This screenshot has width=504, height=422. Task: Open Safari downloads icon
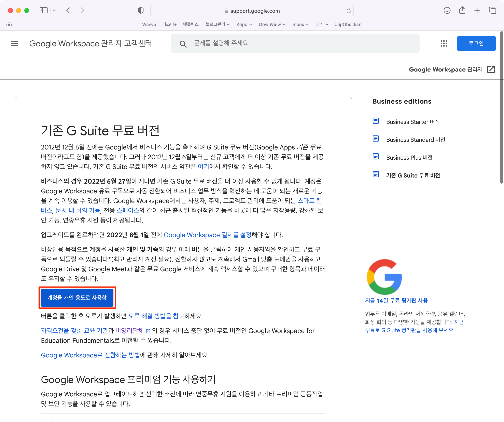pos(447,11)
